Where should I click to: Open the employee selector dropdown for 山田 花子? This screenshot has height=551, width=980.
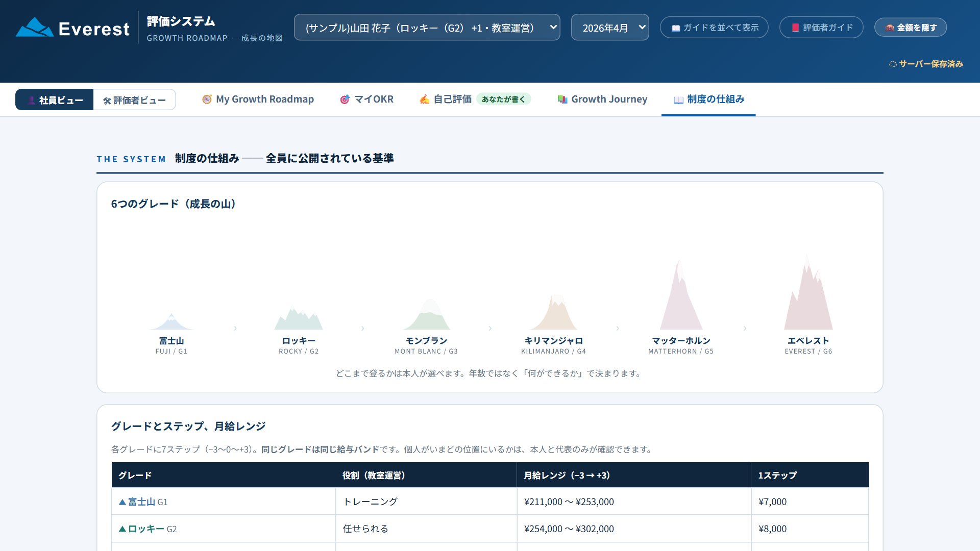pyautogui.click(x=427, y=28)
